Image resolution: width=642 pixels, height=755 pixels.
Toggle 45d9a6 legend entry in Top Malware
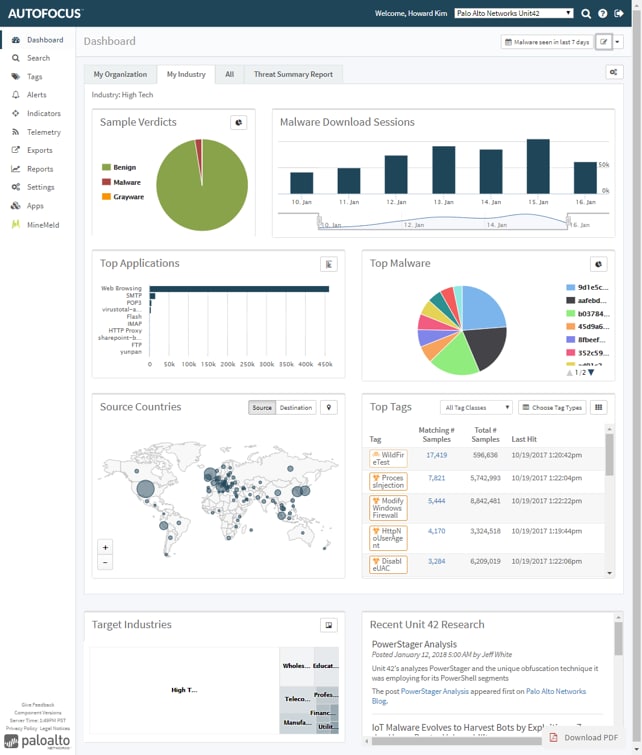588,327
